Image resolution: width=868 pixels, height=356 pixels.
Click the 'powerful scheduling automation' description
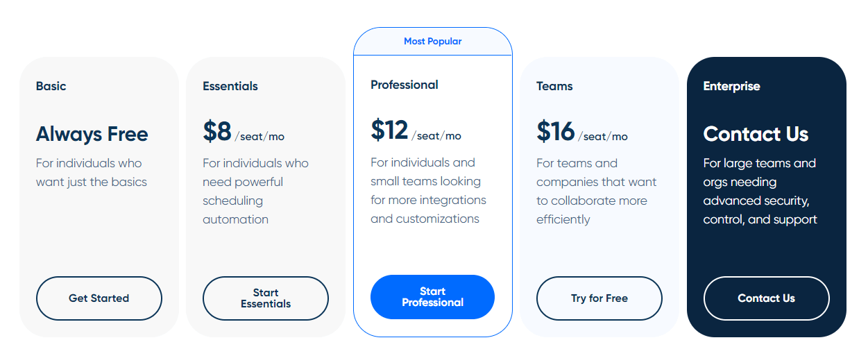[x=242, y=201]
